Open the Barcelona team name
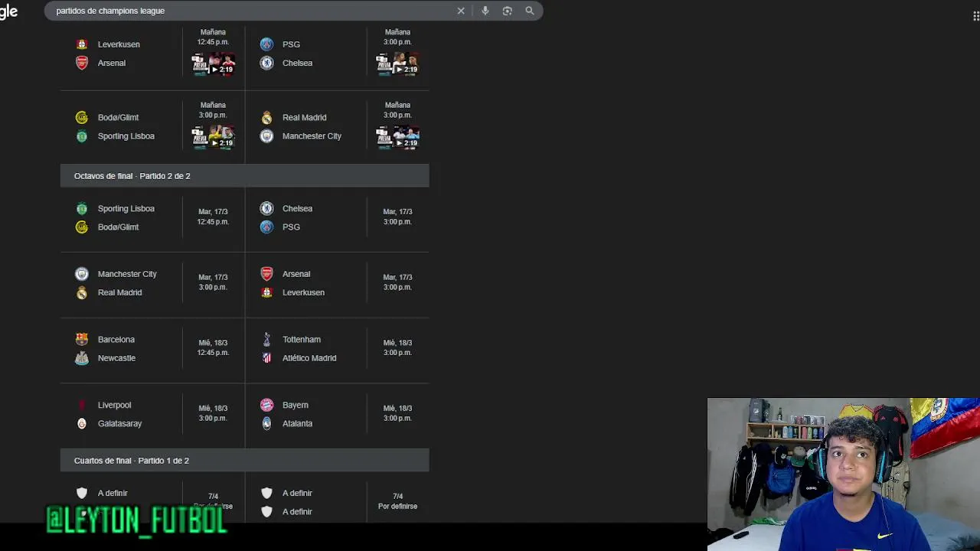This screenshot has height=551, width=980. click(116, 339)
